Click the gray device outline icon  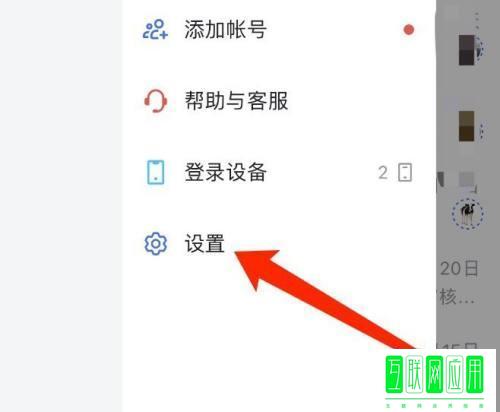(x=405, y=172)
